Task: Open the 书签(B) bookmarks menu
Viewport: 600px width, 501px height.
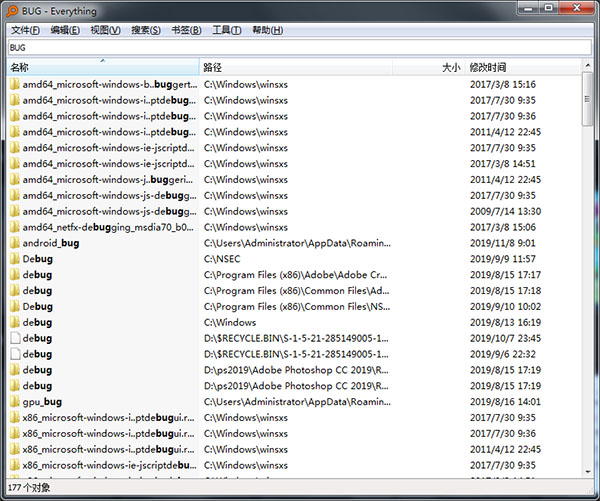Action: pyautogui.click(x=186, y=30)
